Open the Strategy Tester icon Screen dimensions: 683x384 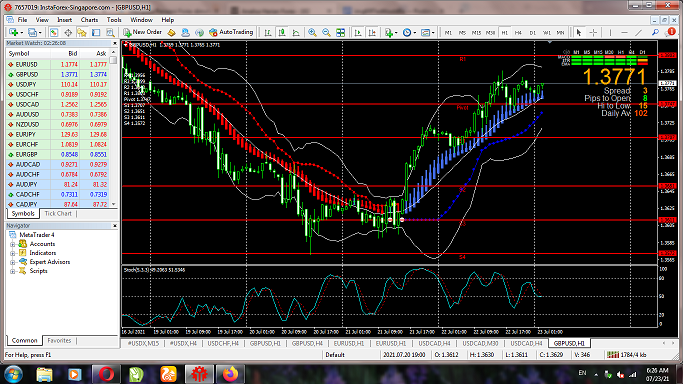coord(110,32)
